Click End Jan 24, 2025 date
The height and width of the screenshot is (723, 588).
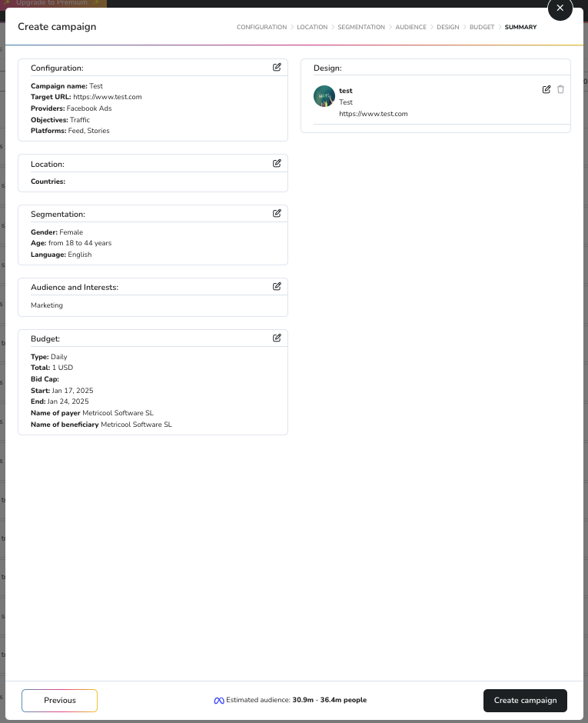[60, 401]
